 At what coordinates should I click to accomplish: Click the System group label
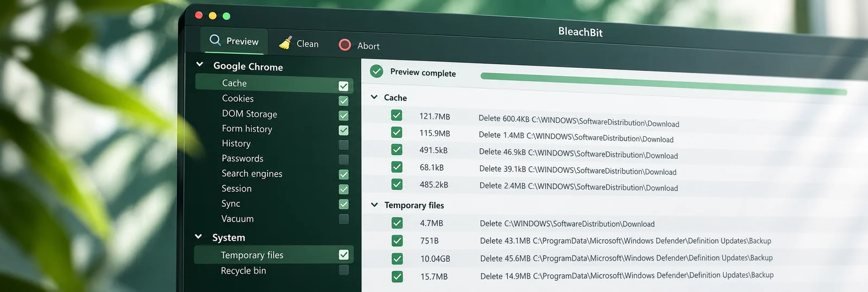click(x=228, y=238)
